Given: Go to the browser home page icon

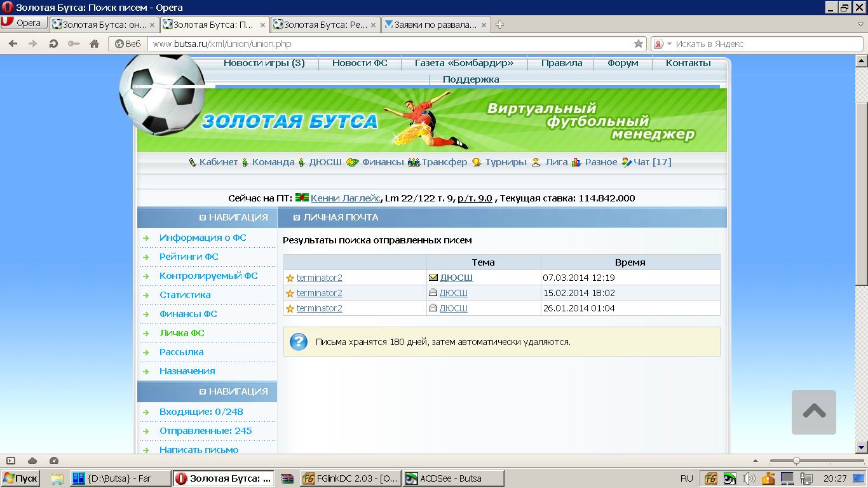Looking at the screenshot, I should click(94, 44).
